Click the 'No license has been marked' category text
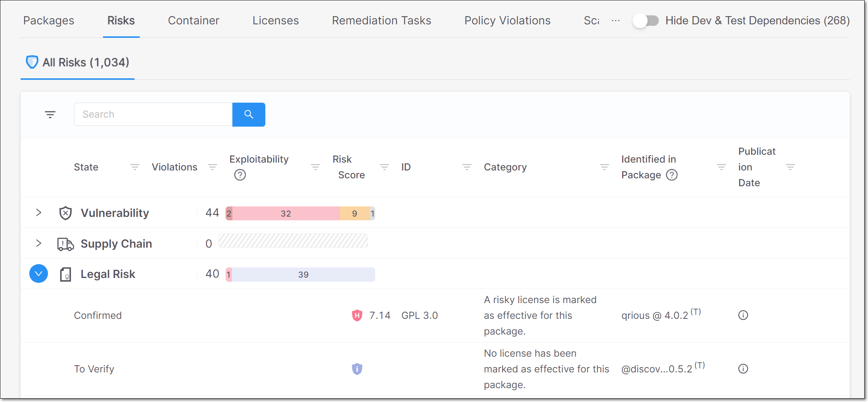This screenshot has width=868, height=402. pyautogui.click(x=546, y=369)
